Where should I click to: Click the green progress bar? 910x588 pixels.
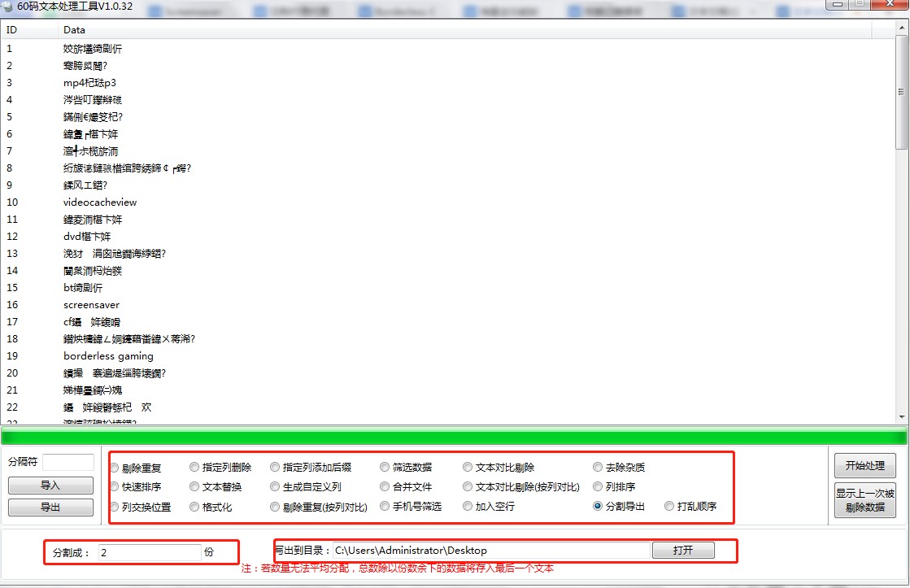(454, 436)
